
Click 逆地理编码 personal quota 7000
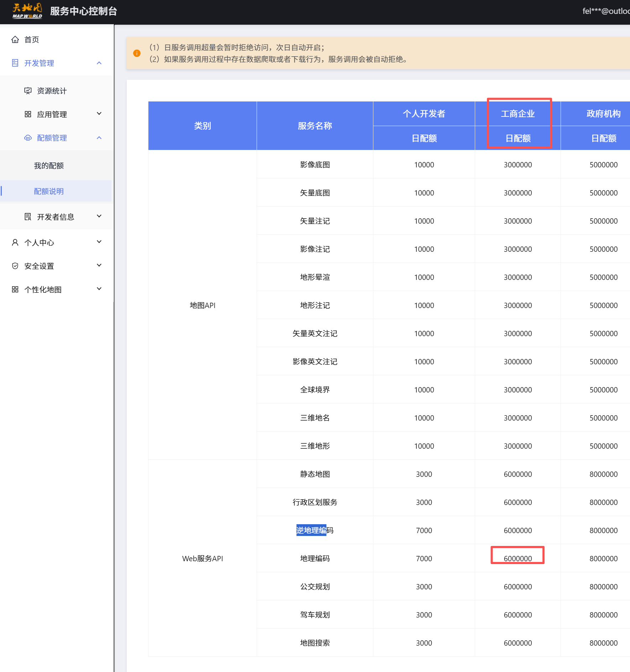point(424,530)
